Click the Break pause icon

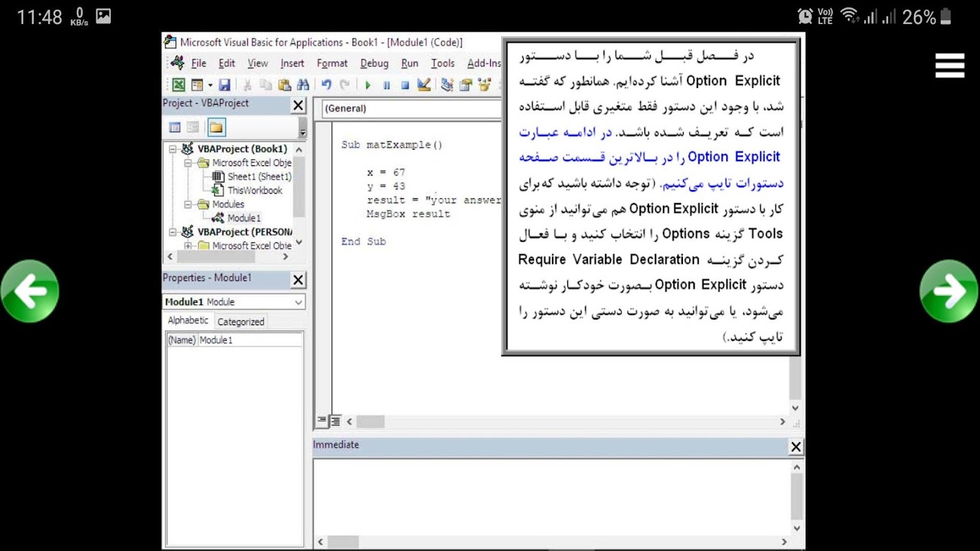coord(387,85)
